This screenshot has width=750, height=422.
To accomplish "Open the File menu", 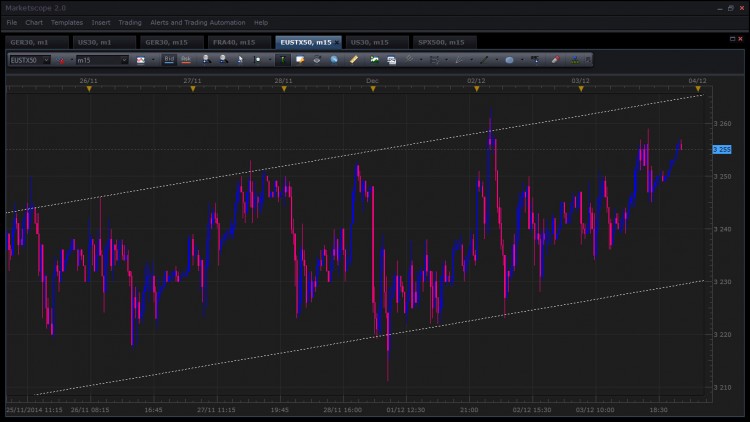I will 11,22.
